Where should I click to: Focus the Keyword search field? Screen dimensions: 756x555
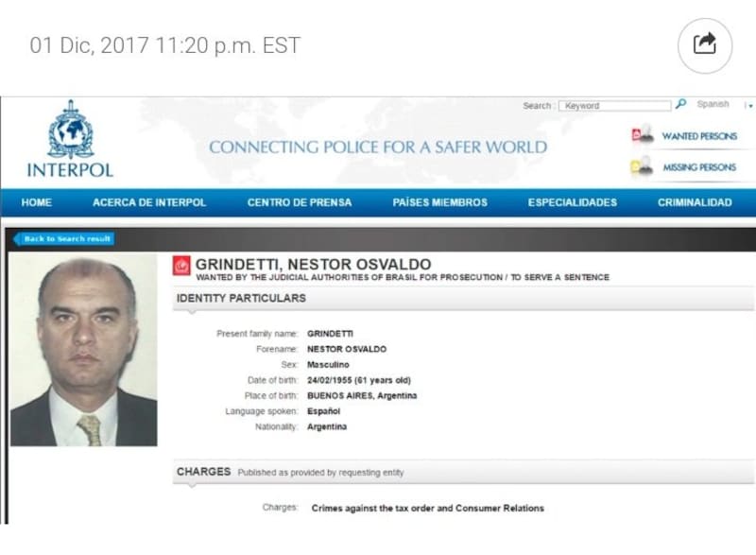[x=614, y=106]
